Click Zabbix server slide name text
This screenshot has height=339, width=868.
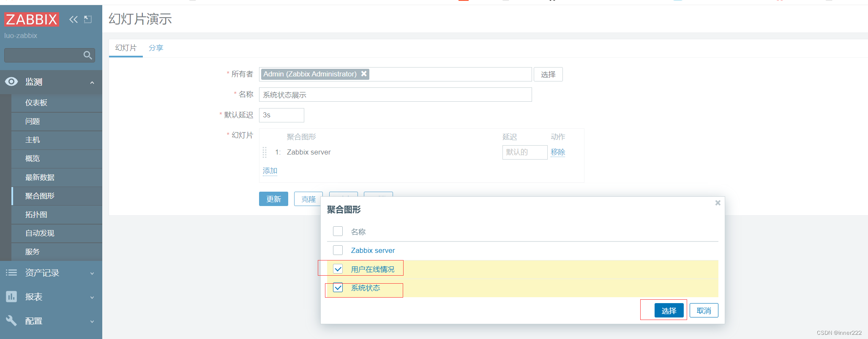pyautogui.click(x=309, y=152)
